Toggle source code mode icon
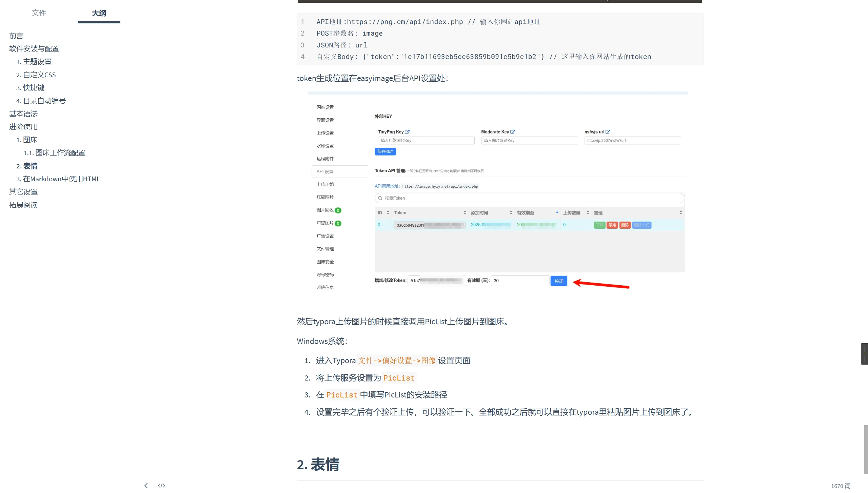 tap(161, 486)
